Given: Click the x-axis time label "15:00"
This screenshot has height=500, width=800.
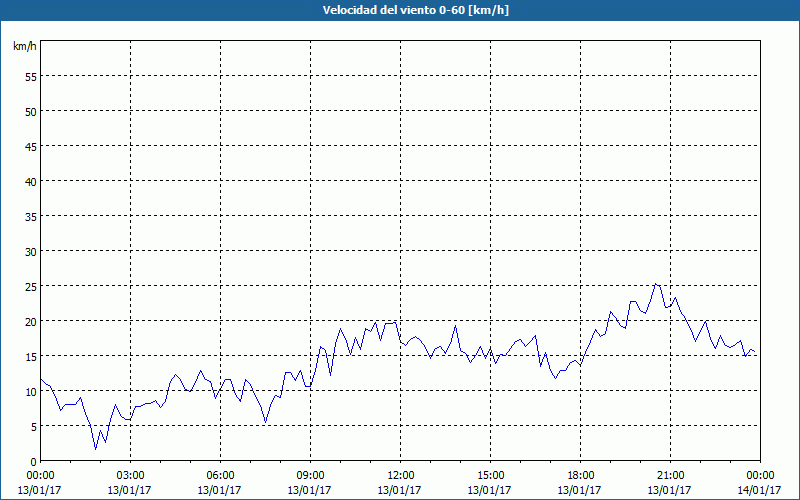Looking at the screenshot, I should tap(490, 476).
